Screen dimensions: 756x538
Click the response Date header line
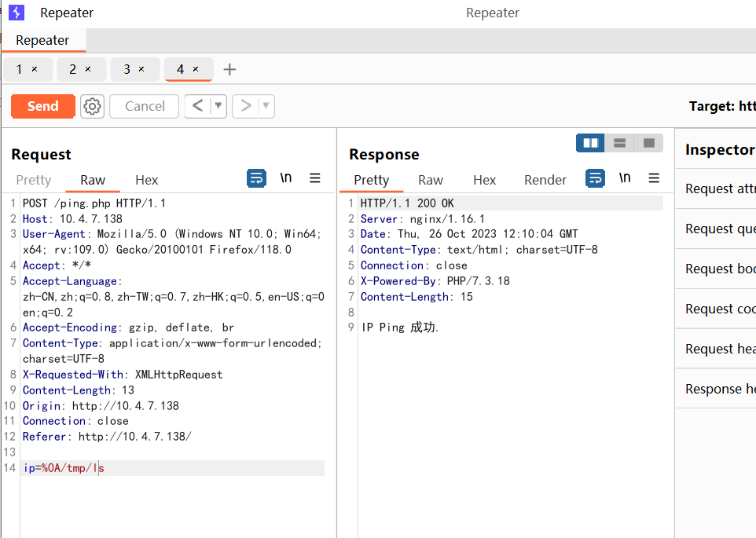click(469, 234)
